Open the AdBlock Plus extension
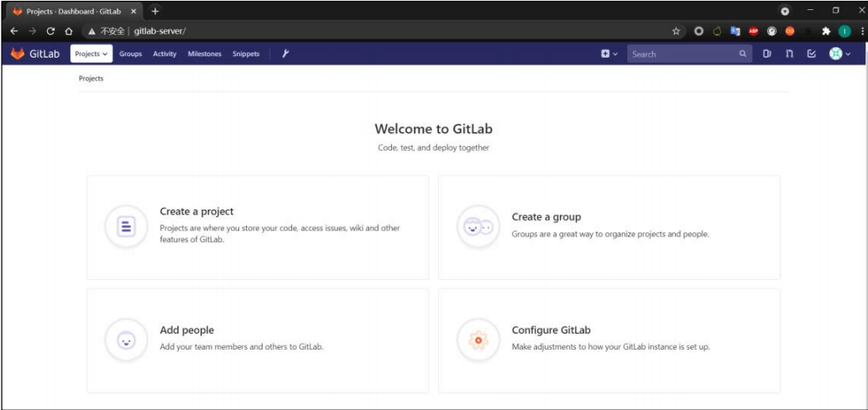The width and height of the screenshot is (868, 410). [x=753, y=32]
